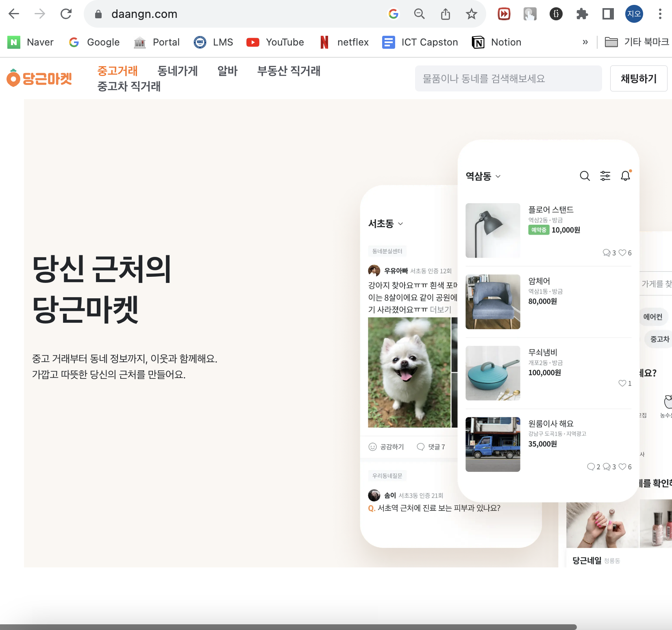The width and height of the screenshot is (672, 630).
Task: Open the Naver bookmark
Action: (x=30, y=42)
